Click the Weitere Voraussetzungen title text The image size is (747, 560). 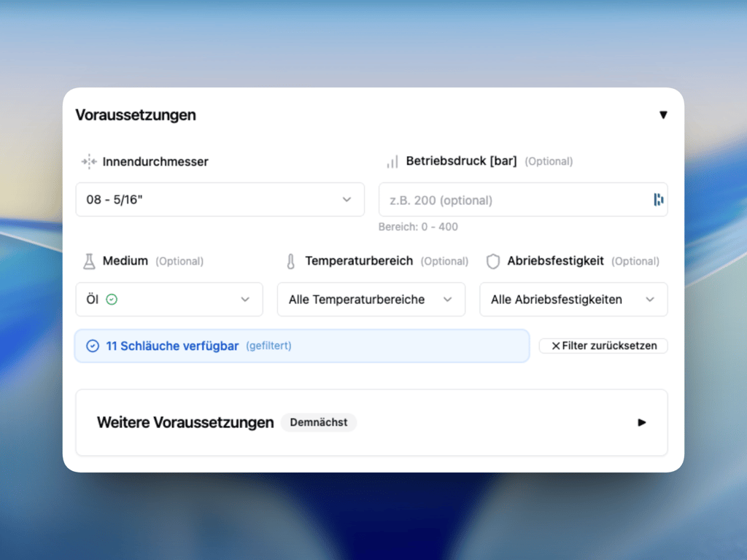pyautogui.click(x=185, y=422)
